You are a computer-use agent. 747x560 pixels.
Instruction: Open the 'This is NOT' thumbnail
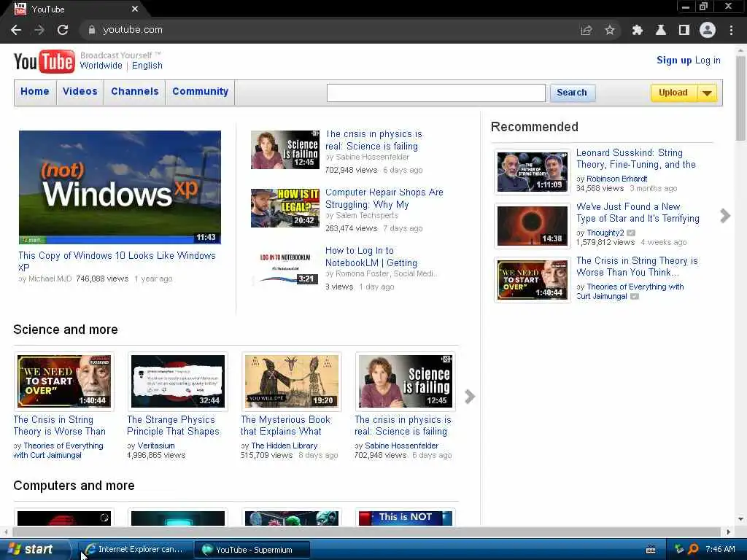click(406, 518)
